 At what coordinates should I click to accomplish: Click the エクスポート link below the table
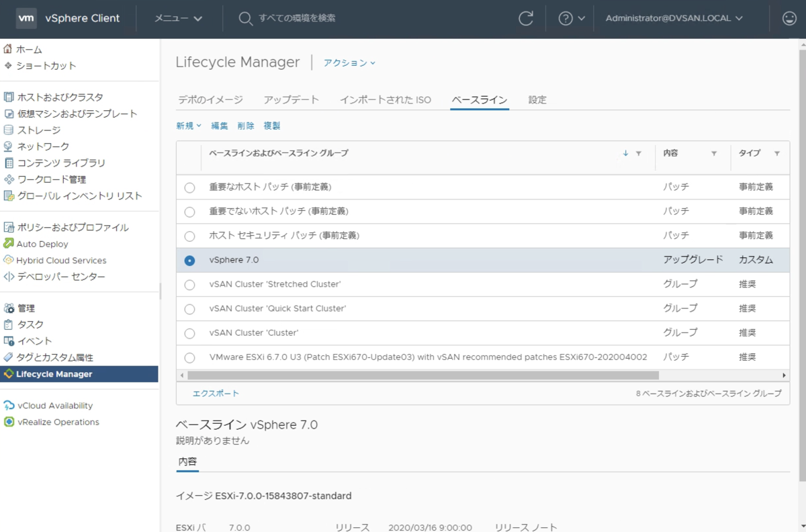(x=216, y=393)
